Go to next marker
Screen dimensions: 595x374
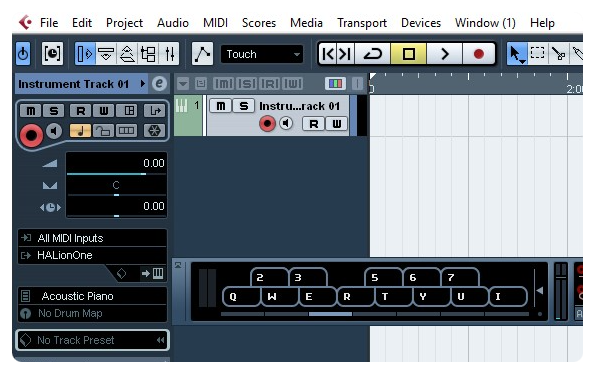[345, 54]
